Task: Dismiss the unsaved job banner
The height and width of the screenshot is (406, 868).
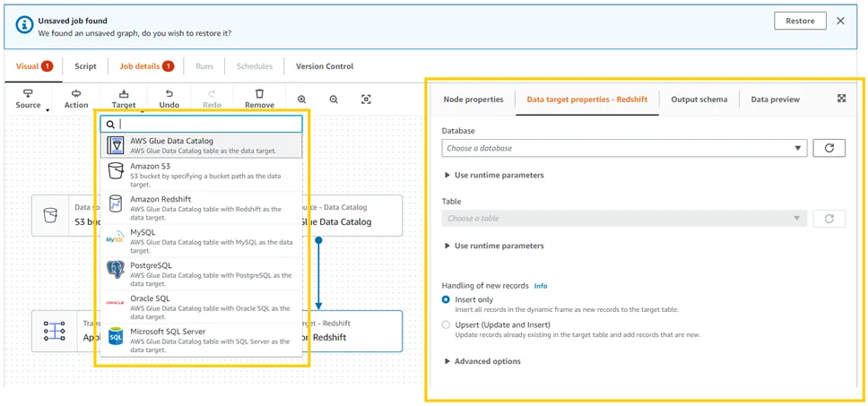Action: (840, 21)
